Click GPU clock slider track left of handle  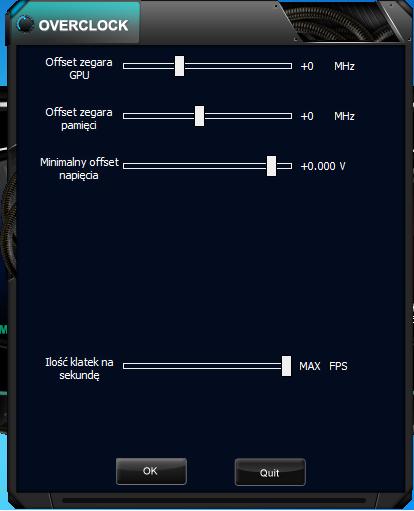pos(149,66)
